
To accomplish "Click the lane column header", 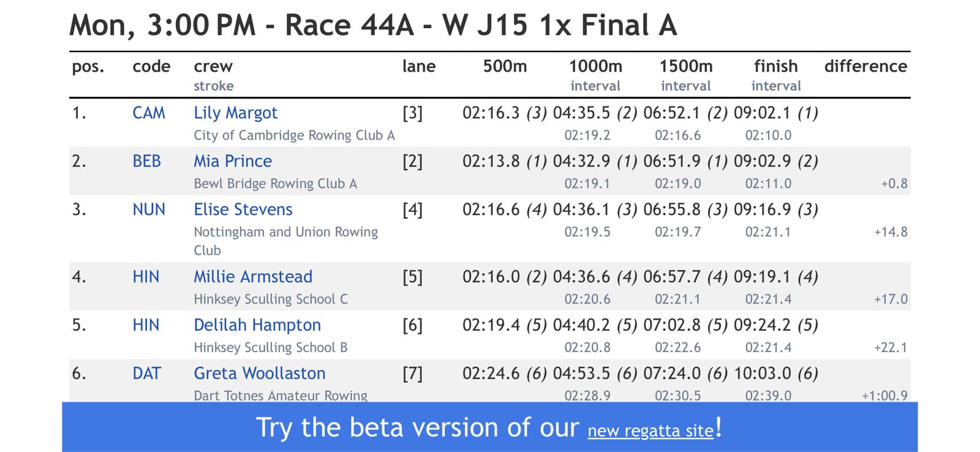I will coord(419,67).
